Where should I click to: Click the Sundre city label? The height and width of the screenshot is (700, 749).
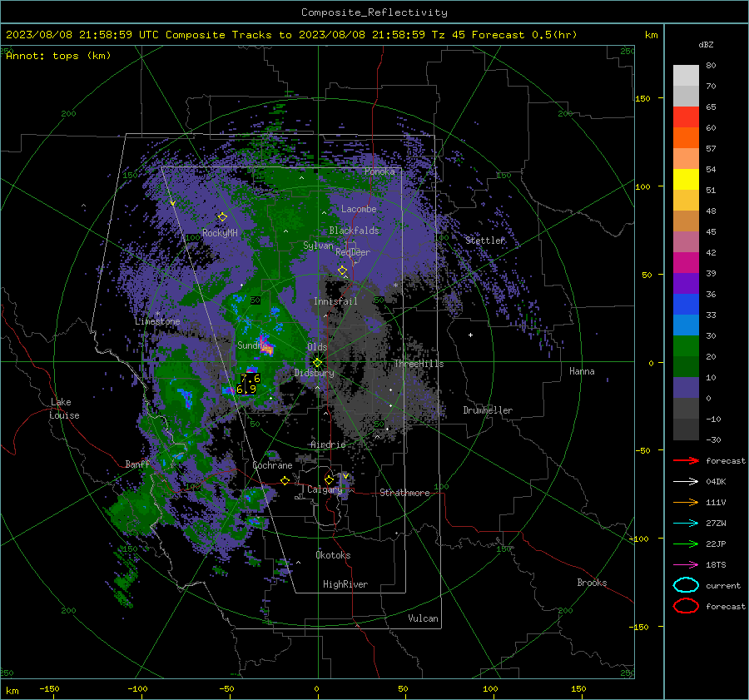click(x=252, y=345)
